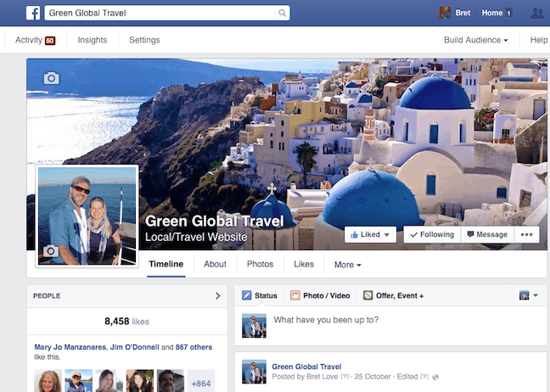
Task: Click the globe privacy icon on the post
Action: click(435, 378)
